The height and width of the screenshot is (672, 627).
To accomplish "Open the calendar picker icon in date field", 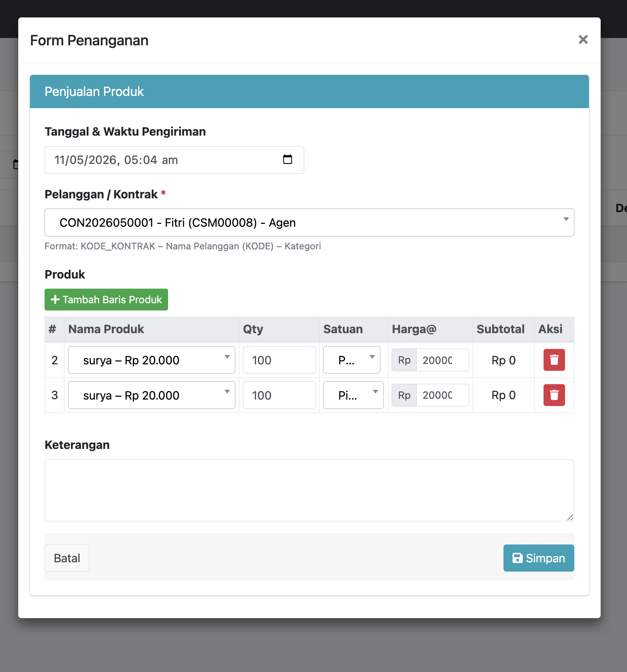I will click(x=288, y=159).
